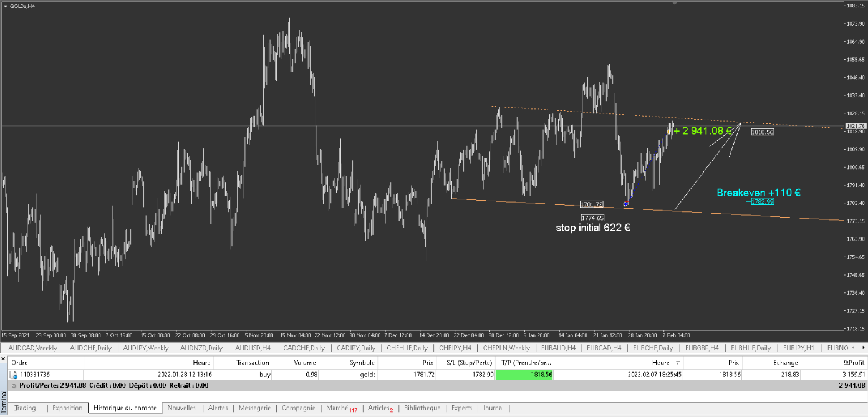Close the Terminal panel with the X icon
Image resolution: width=868 pixels, height=417 pixels.
tap(4, 358)
